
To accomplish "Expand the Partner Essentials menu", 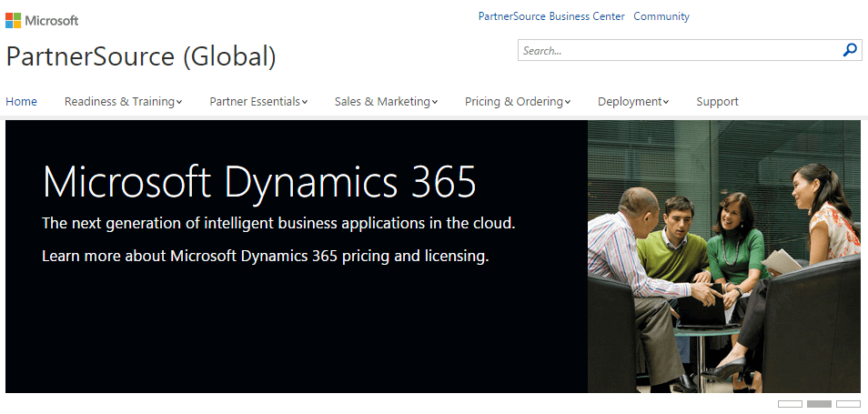I will click(258, 102).
